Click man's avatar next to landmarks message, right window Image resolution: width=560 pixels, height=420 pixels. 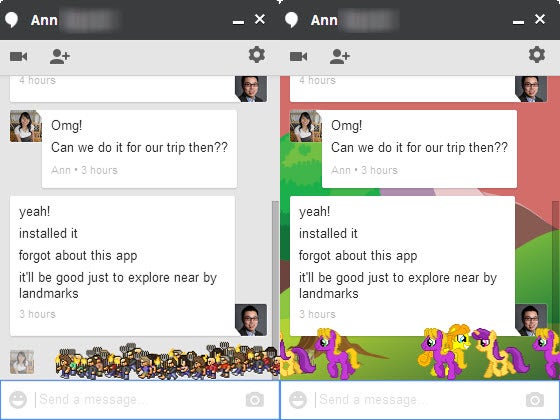click(x=531, y=320)
